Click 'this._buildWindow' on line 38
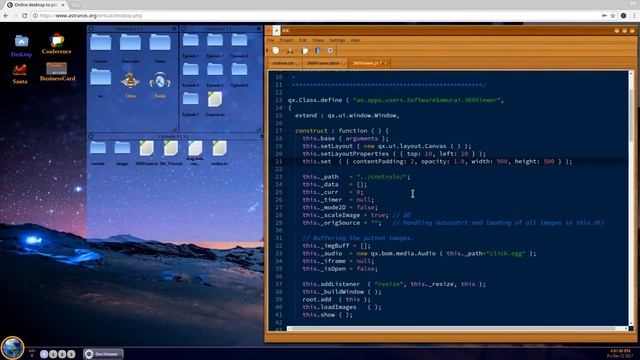This screenshot has height=360, width=640. pyautogui.click(x=333, y=292)
